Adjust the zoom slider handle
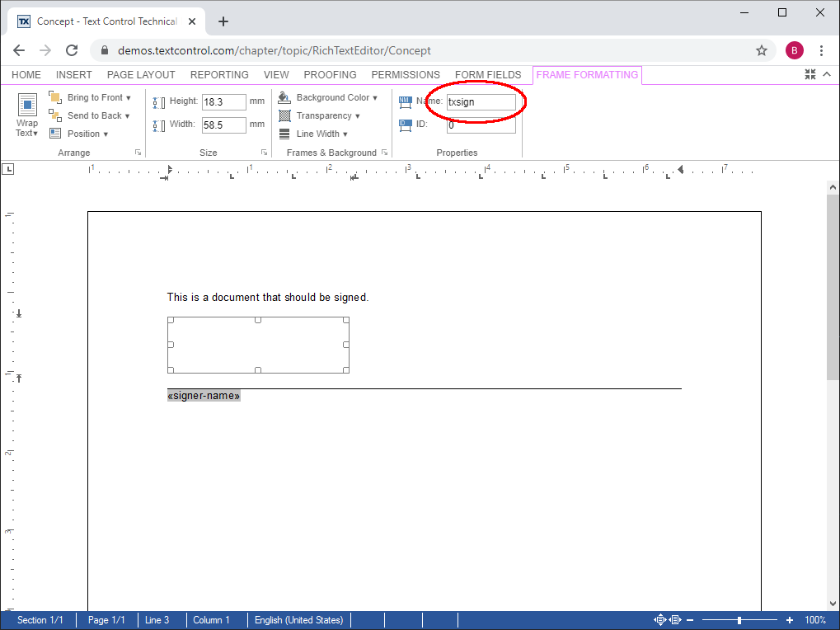Viewport: 840px width, 630px height. 739,620
